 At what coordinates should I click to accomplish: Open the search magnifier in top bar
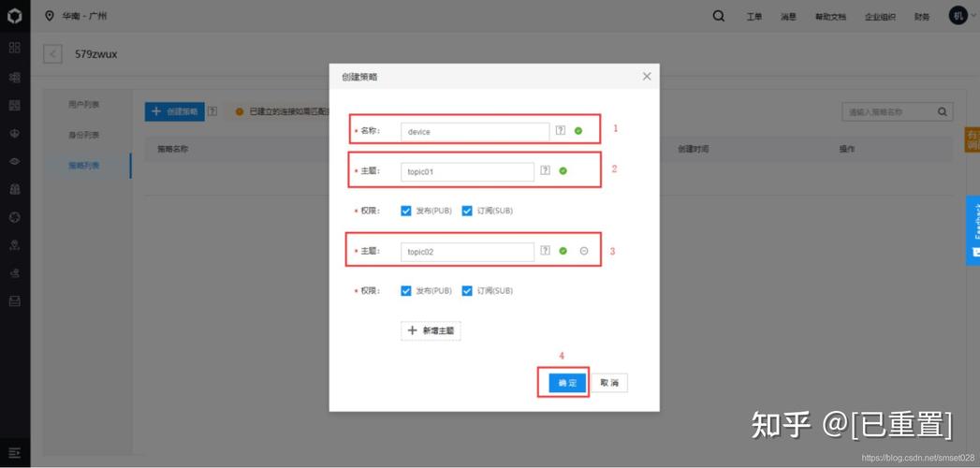click(719, 16)
